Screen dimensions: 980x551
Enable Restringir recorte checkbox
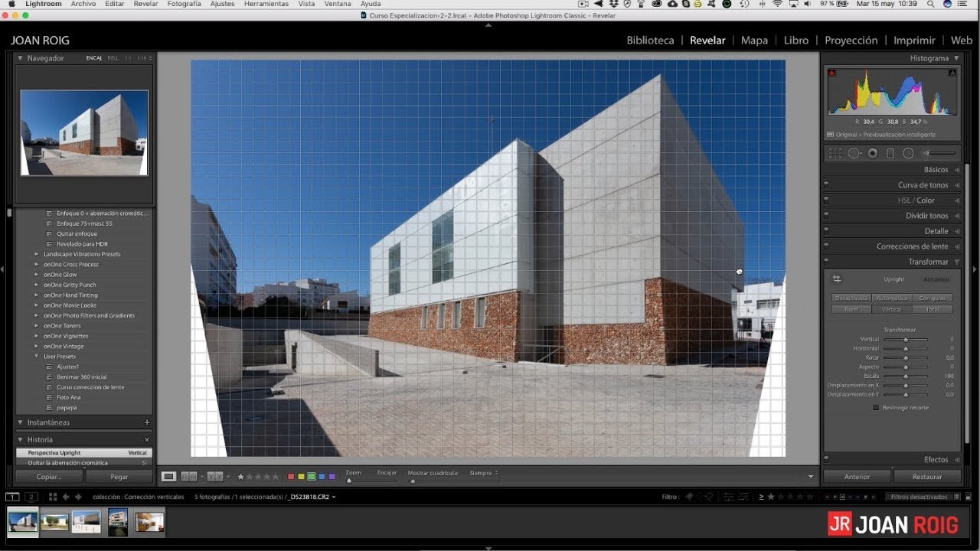(x=876, y=407)
